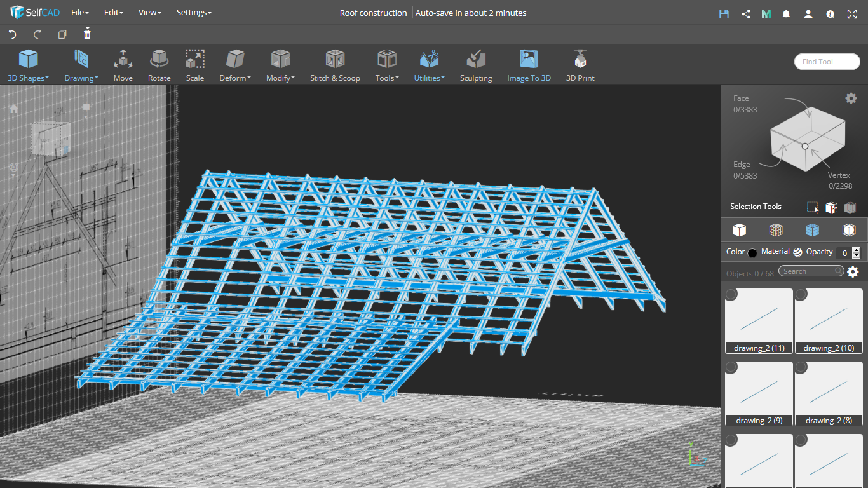Delete with the trash icon
Image resolution: width=868 pixels, height=488 pixels.
(x=87, y=34)
